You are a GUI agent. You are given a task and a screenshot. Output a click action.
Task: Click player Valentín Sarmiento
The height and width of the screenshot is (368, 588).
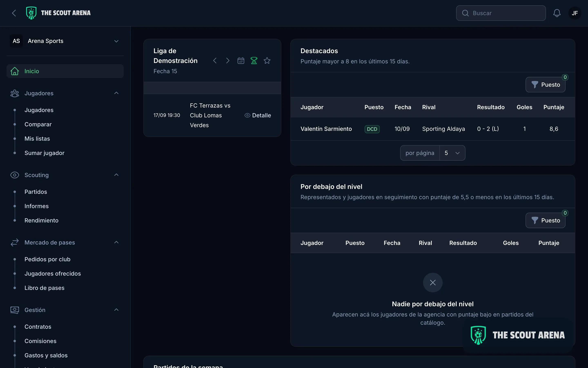(326, 129)
